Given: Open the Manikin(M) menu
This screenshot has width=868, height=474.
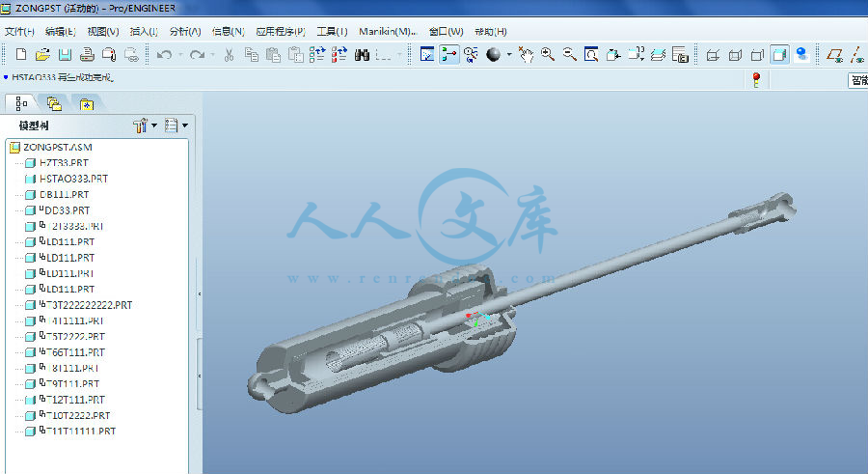Looking at the screenshot, I should tap(388, 32).
